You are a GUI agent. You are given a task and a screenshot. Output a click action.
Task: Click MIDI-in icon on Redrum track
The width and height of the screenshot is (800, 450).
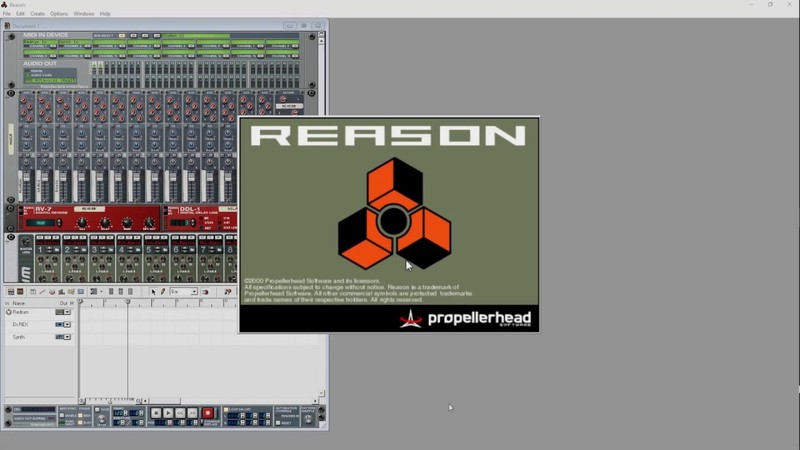point(8,312)
